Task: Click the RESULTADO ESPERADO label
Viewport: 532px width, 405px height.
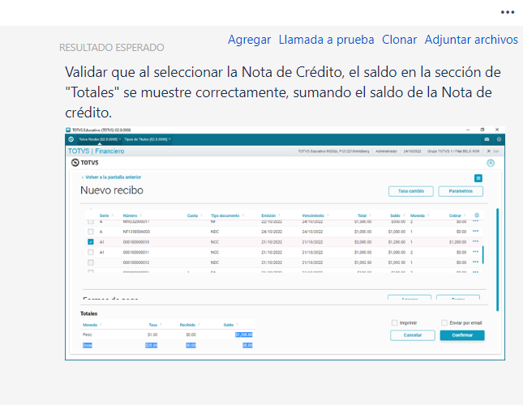Action: pyautogui.click(x=111, y=48)
